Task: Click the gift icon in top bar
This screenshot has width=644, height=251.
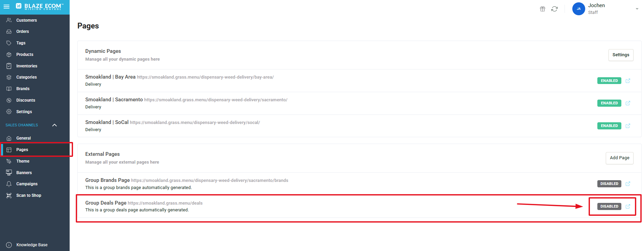Action: (543, 9)
